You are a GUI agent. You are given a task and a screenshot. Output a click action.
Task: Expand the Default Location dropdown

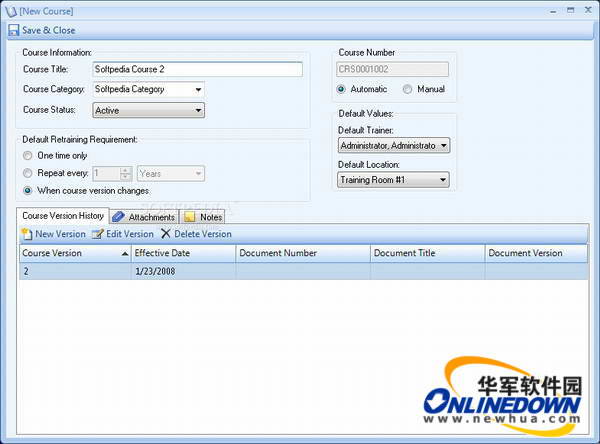tap(443, 180)
